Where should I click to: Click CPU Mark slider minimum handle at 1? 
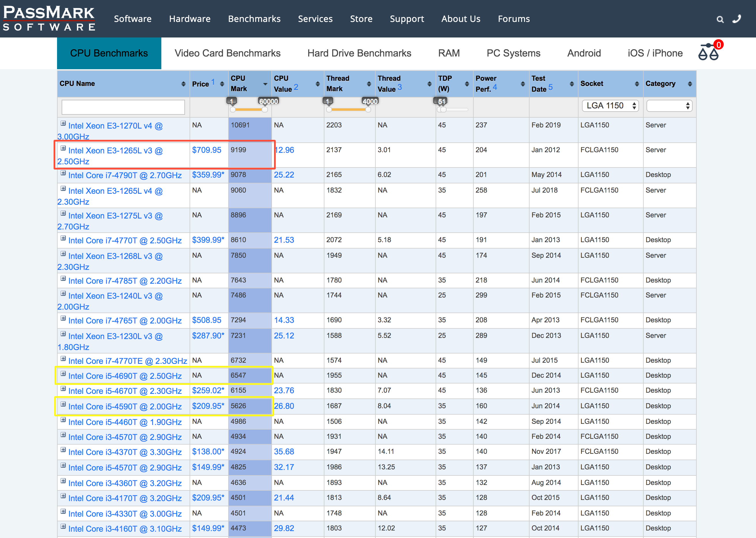click(x=233, y=109)
